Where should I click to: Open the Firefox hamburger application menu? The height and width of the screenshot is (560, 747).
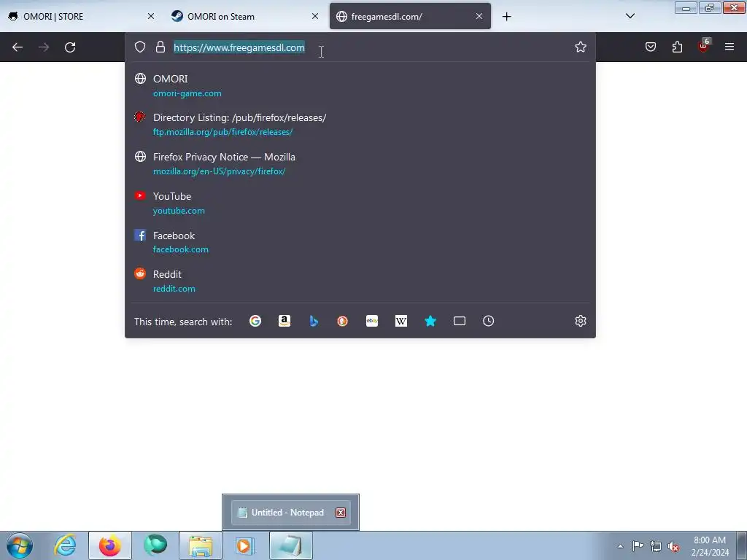coord(729,47)
